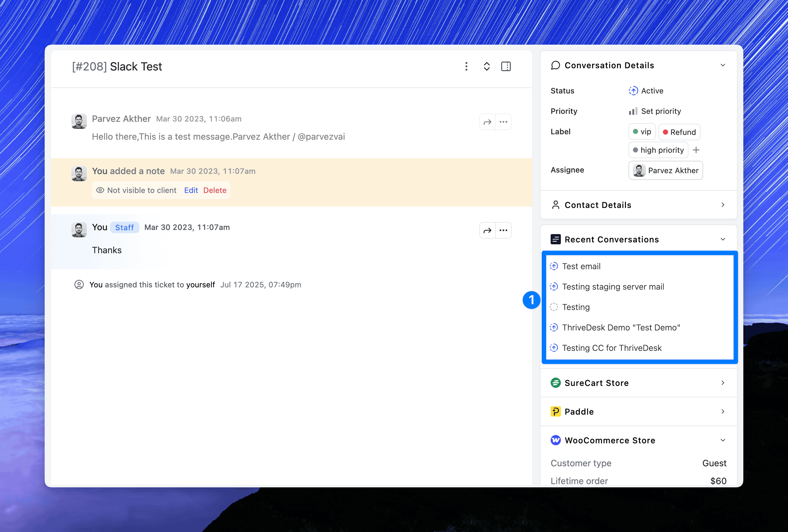
Task: Open more options on the 'Thanks' reply
Action: [503, 231]
